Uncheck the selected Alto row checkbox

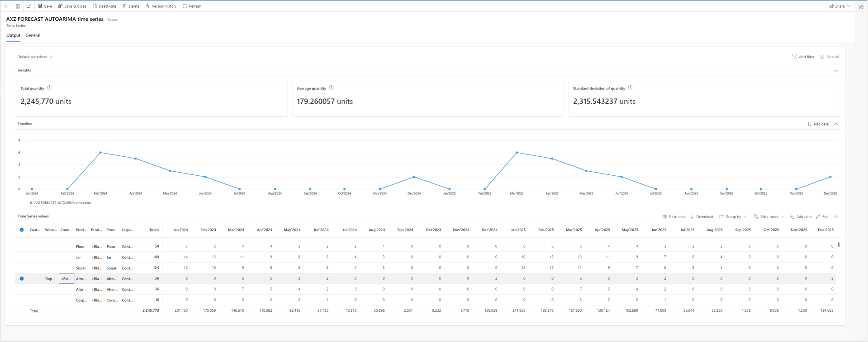[22, 279]
